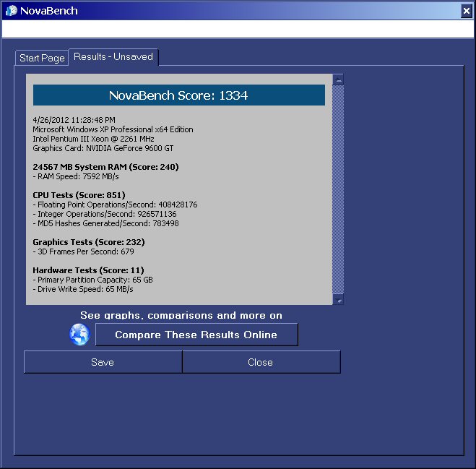Click the results scrollbar up arrow
The height and width of the screenshot is (469, 476).
tap(338, 79)
